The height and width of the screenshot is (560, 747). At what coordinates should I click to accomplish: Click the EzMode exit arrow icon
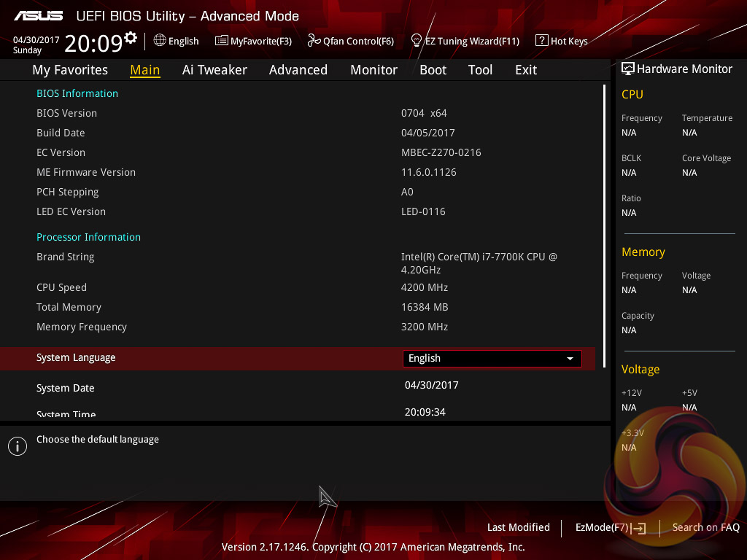[638, 528]
